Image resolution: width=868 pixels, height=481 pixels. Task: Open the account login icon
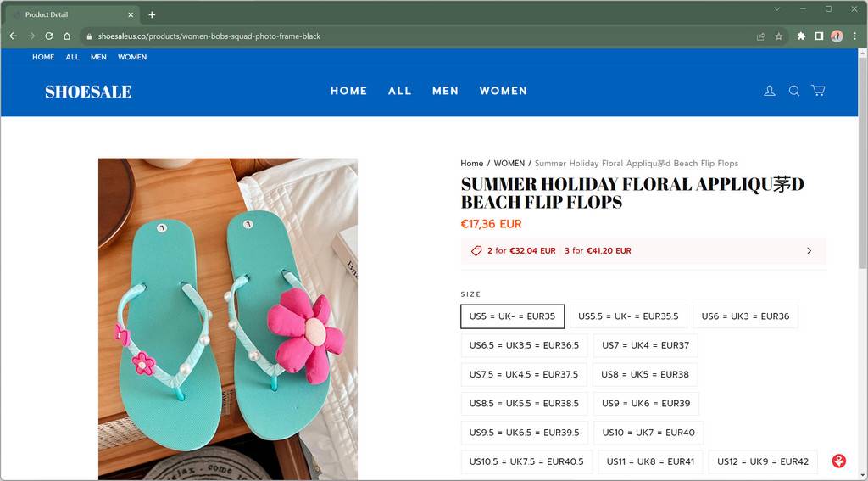(x=770, y=91)
